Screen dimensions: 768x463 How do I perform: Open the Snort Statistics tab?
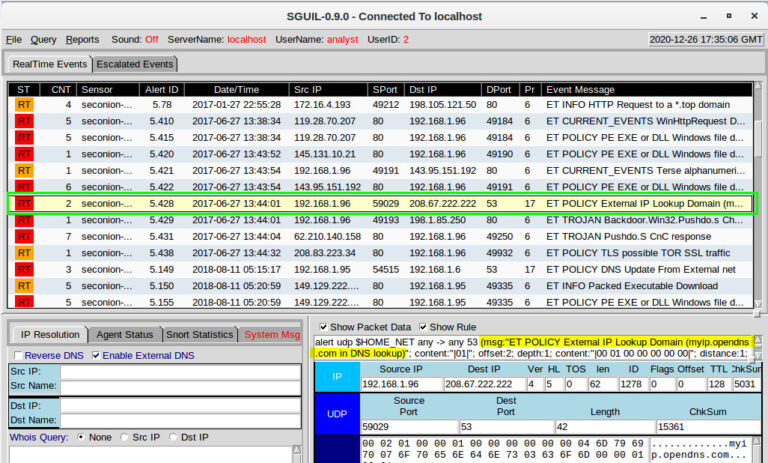tap(199, 335)
